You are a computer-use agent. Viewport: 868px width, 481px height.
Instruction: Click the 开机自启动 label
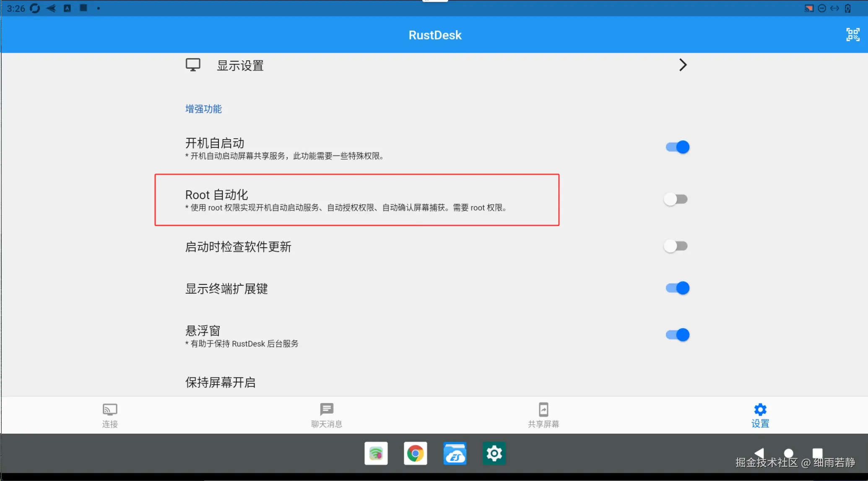pos(215,143)
